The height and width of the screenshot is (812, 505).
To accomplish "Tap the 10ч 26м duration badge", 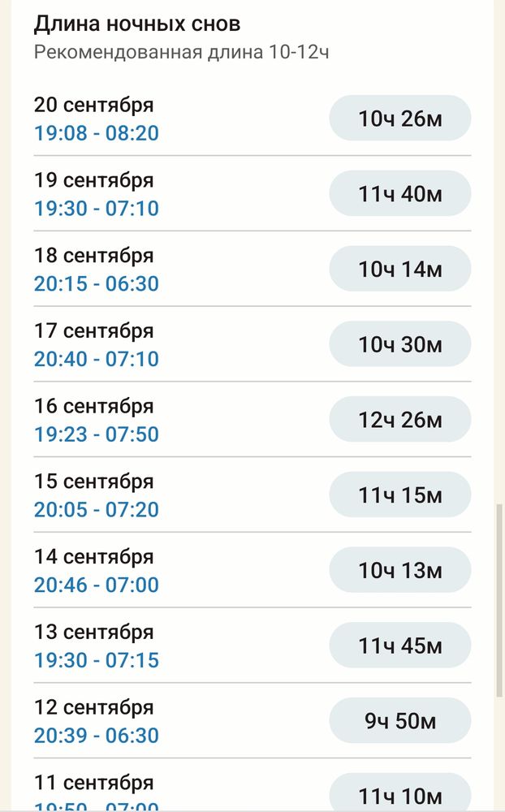I will point(399,119).
